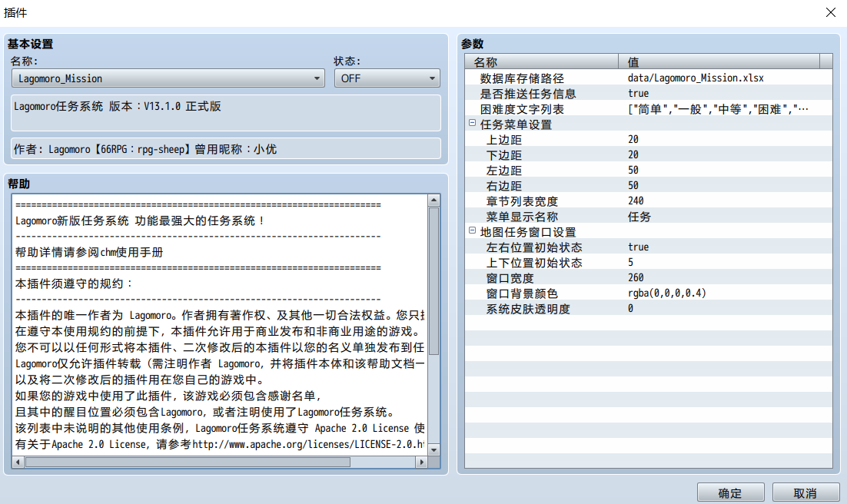Select the 左右位置初始状态 parameter row
This screenshot has width=847, height=504.
click(x=648, y=247)
